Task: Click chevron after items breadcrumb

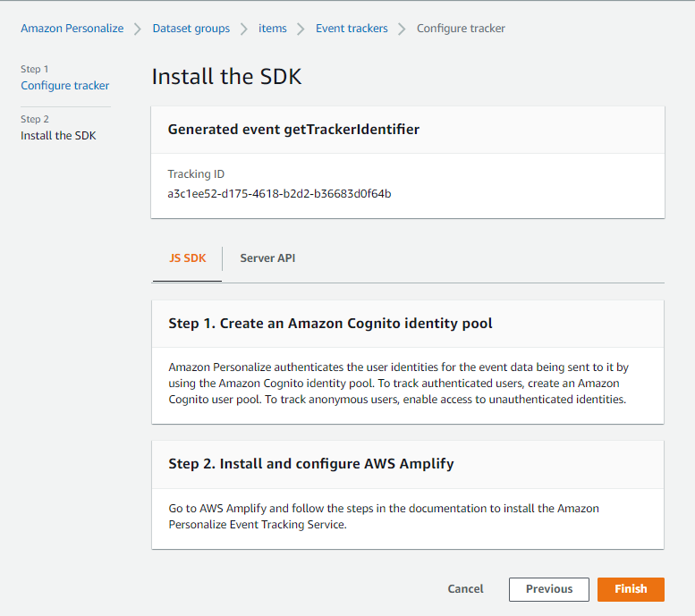Action: [301, 29]
